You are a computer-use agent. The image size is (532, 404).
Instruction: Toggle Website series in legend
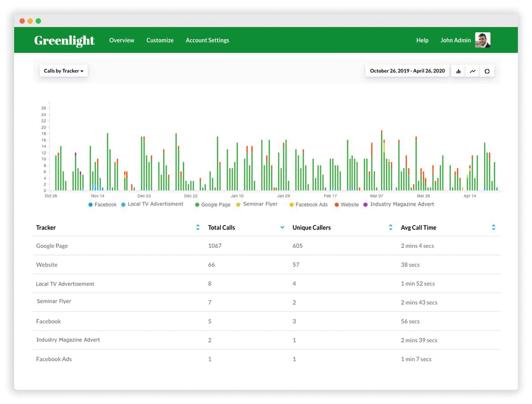[x=346, y=205]
